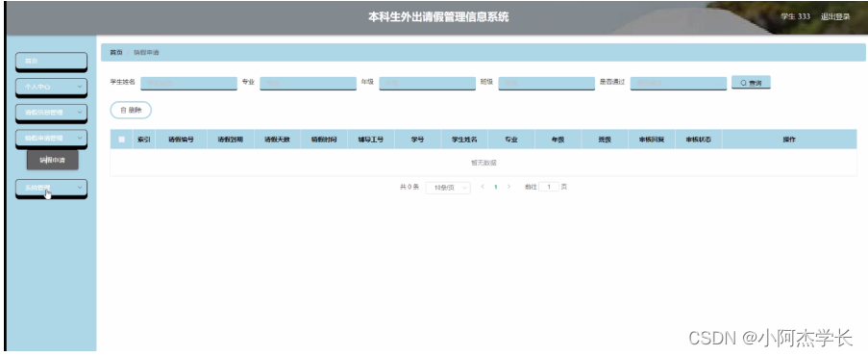Click the 专业 column header
This screenshot has width=868, height=356.
pyautogui.click(x=511, y=140)
